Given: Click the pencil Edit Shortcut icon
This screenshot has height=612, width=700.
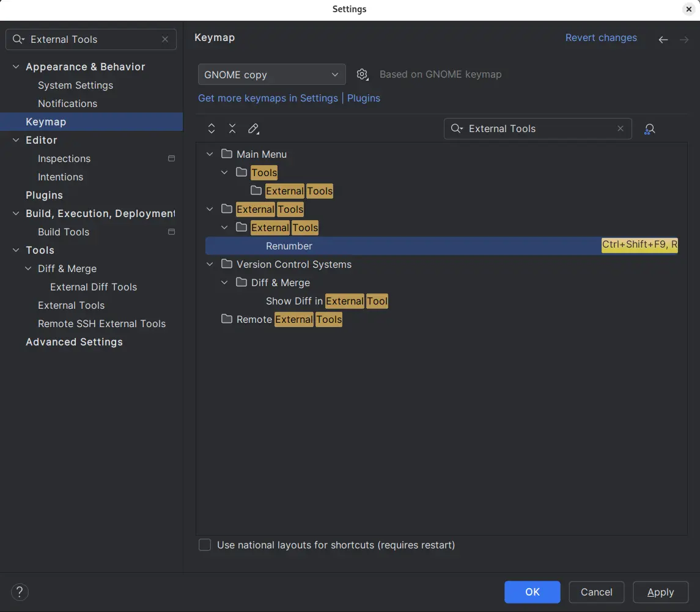Looking at the screenshot, I should (x=253, y=128).
